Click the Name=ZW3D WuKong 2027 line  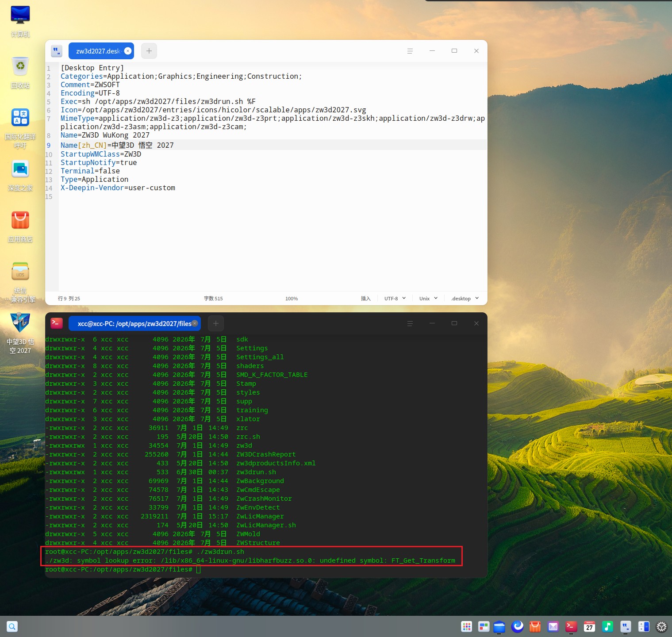105,135
